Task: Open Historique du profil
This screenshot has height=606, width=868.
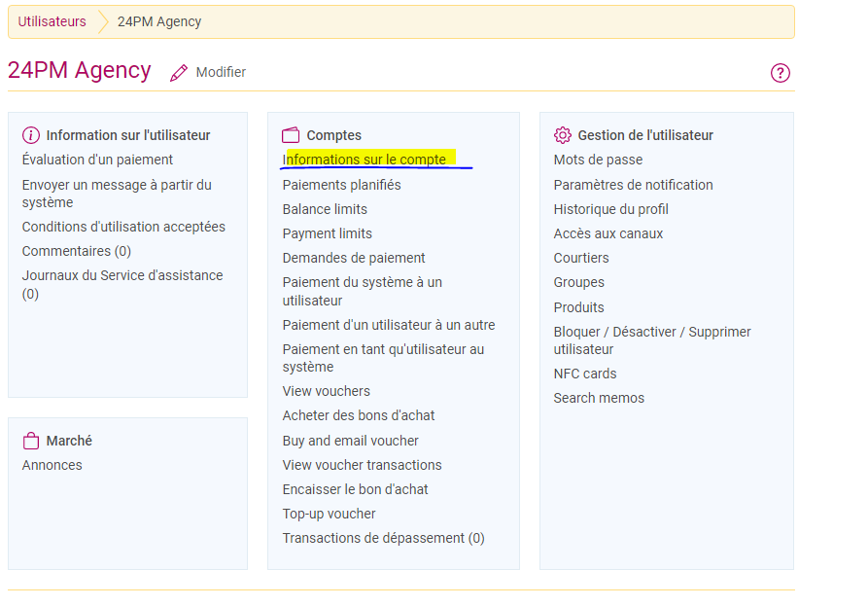Action: click(x=611, y=209)
